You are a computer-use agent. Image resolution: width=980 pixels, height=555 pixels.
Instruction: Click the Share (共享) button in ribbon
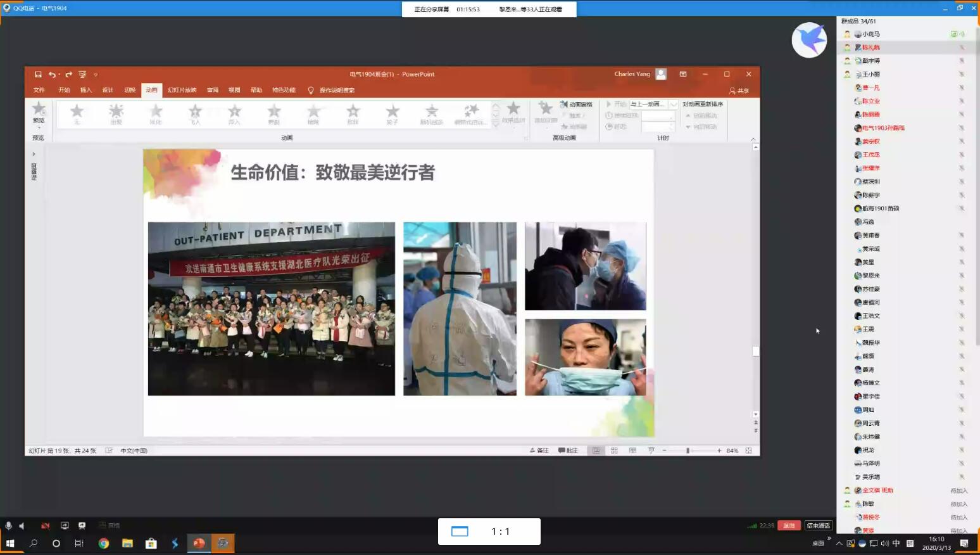pos(739,91)
